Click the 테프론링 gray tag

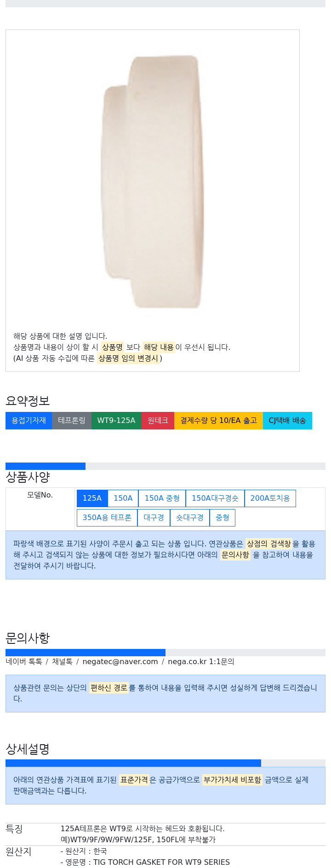71,420
